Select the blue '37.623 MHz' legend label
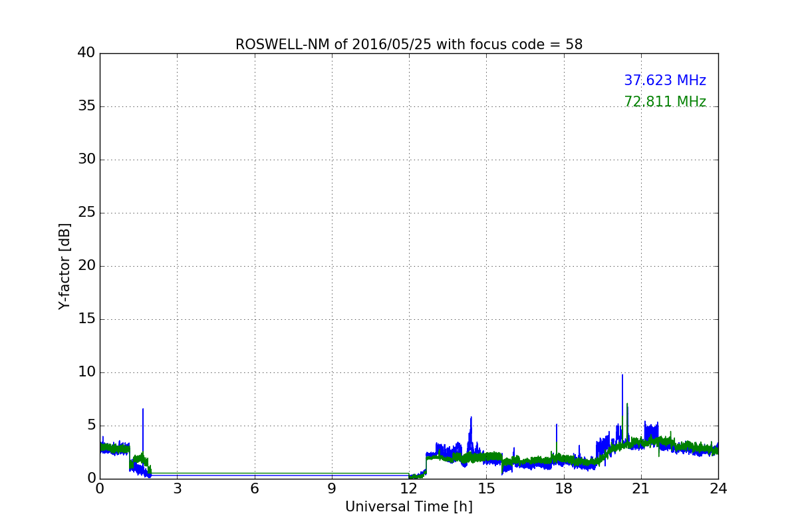This screenshot has height=532, width=798. (665, 80)
